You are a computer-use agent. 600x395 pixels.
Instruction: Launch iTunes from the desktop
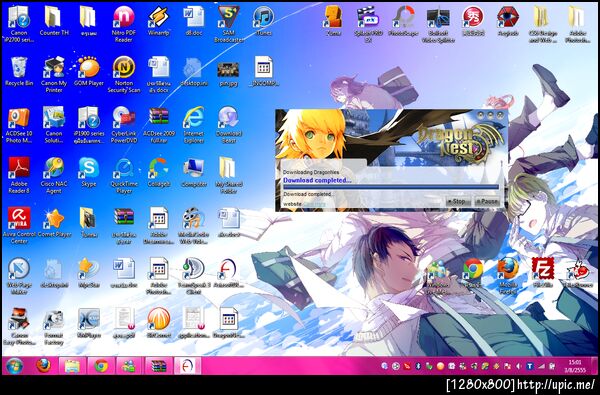coord(263,21)
